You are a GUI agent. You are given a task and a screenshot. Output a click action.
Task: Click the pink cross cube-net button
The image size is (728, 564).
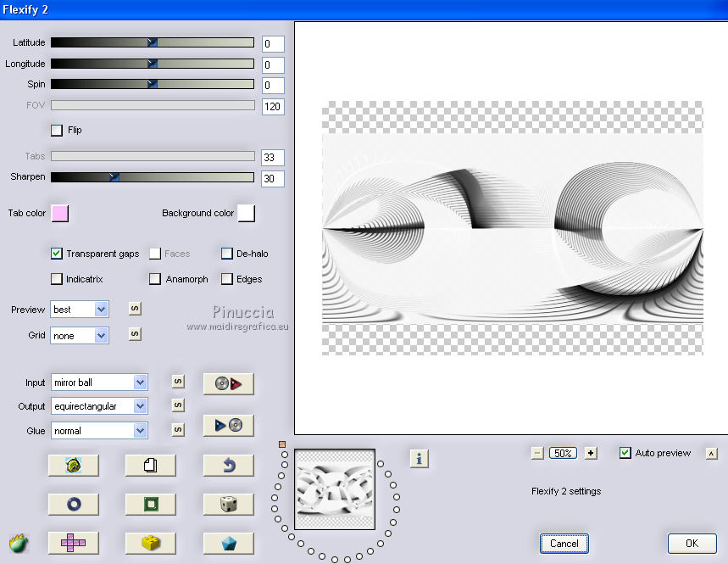[x=74, y=543]
